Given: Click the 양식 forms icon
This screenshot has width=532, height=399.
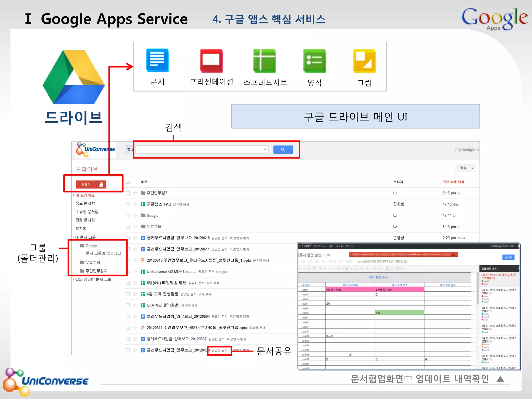Looking at the screenshot, I should (x=314, y=61).
